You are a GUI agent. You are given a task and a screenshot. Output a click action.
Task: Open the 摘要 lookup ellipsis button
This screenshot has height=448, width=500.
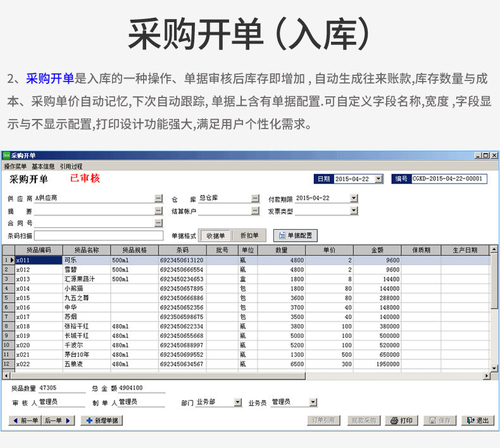pos(158,211)
